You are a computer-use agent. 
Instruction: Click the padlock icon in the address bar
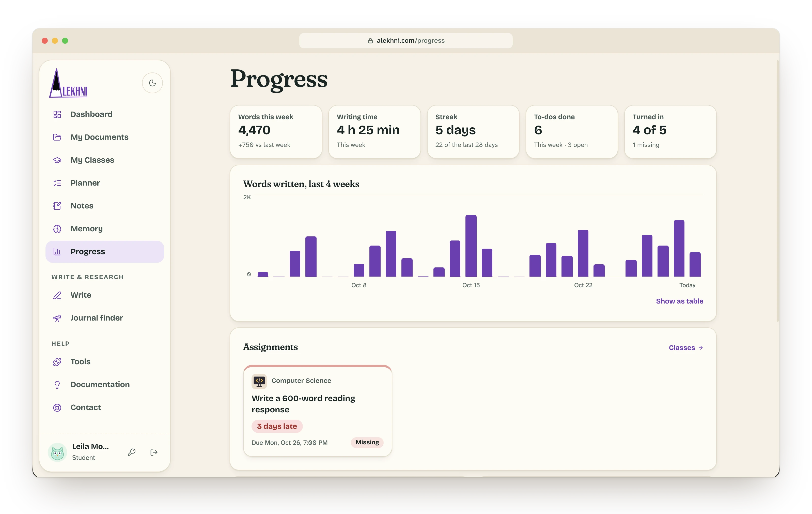coord(370,40)
